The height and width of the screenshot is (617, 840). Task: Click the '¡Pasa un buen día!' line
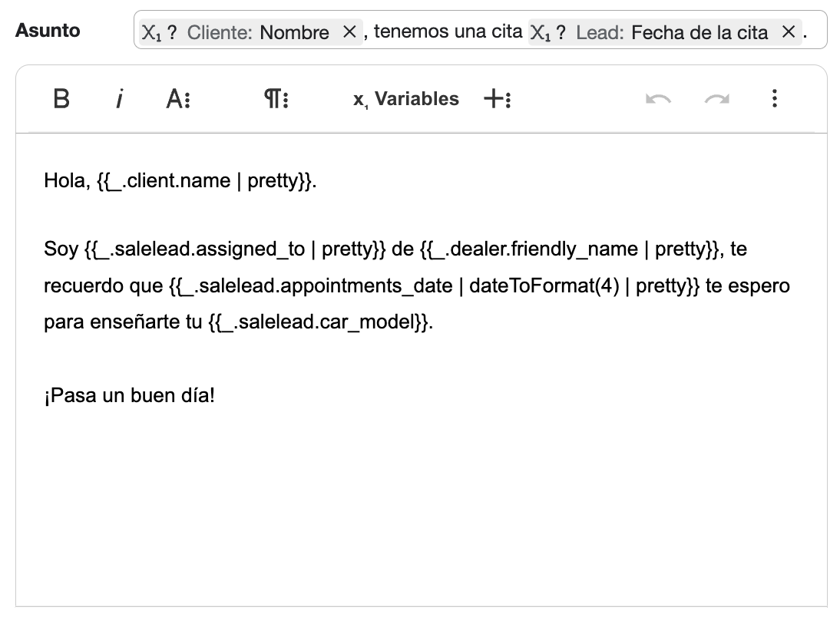[129, 397]
